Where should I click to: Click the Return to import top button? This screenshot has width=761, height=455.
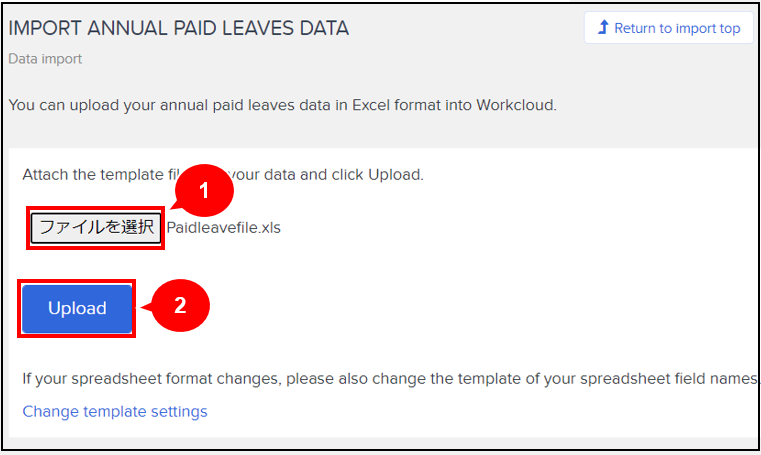click(668, 28)
